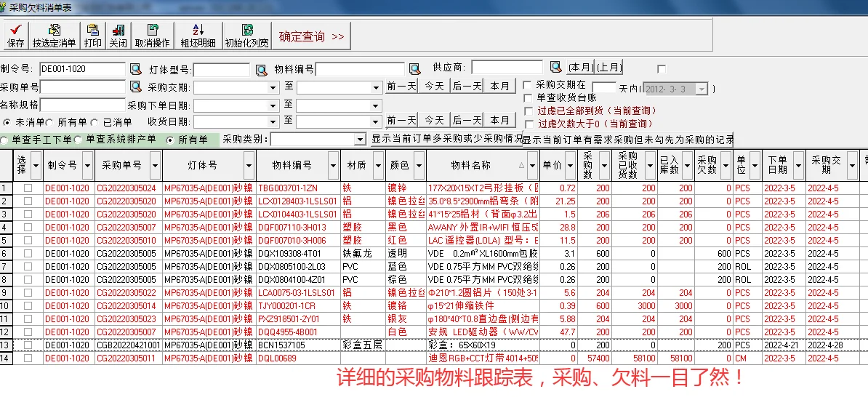
Task: Click 显示当前订单有需求采购但未勾先为采购的记录 button
Action: click(x=629, y=139)
